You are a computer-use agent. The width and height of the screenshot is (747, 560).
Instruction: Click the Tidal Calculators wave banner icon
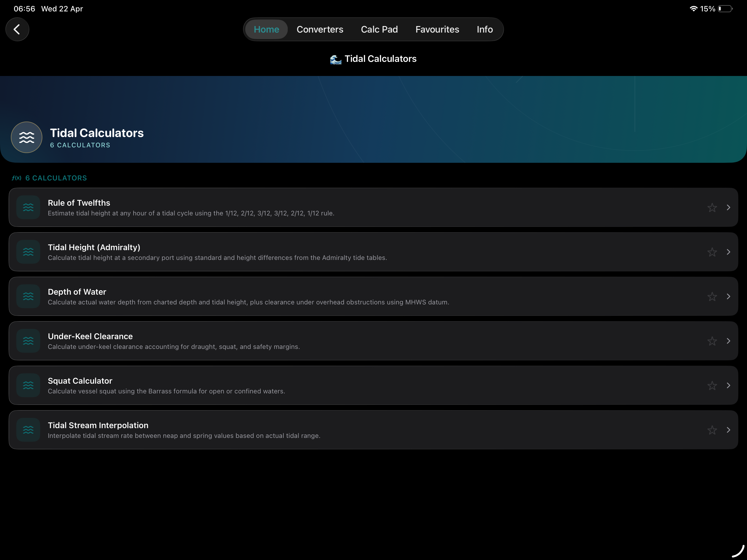[x=27, y=137]
